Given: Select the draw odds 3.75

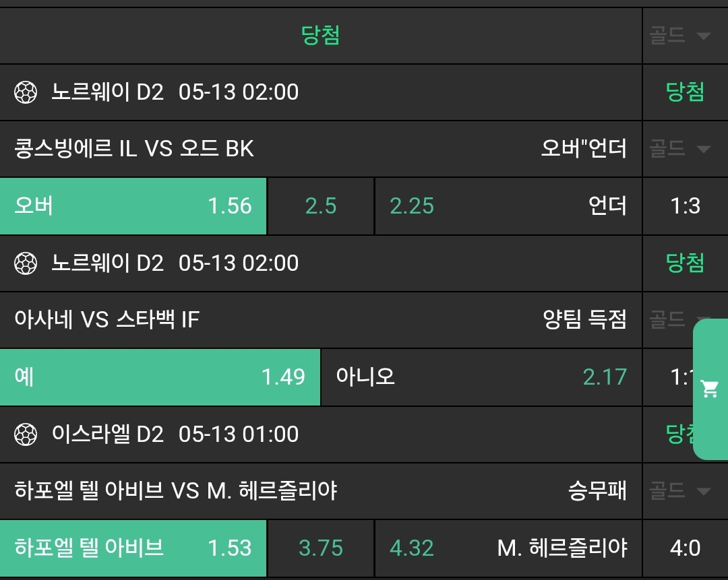Looking at the screenshot, I should (321, 548).
